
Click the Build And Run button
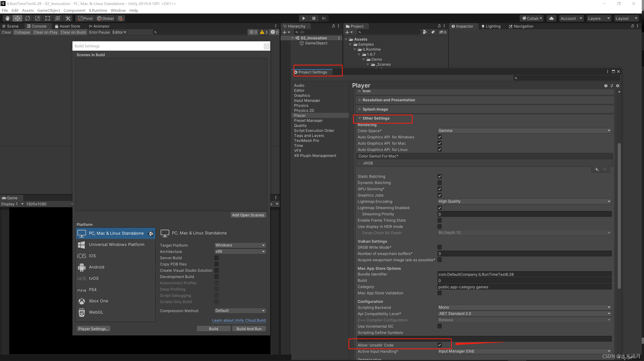pyautogui.click(x=249, y=328)
